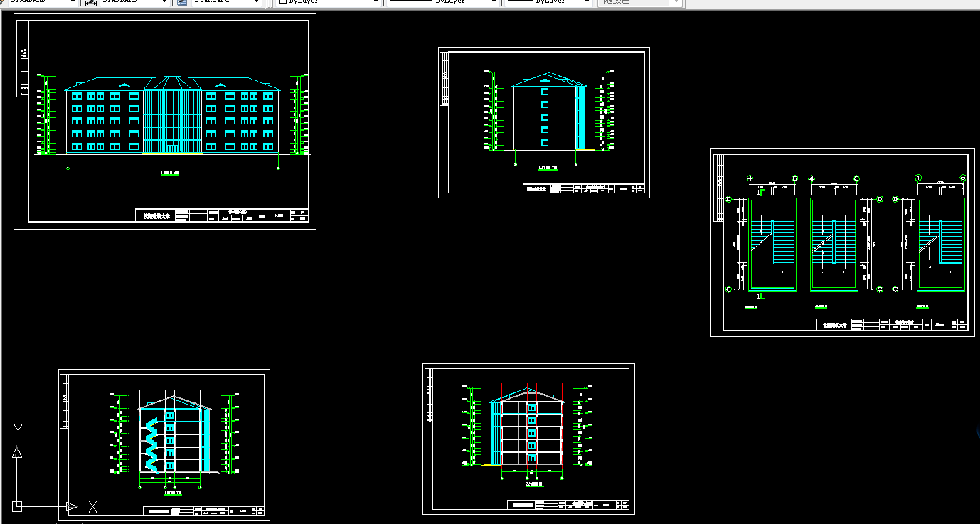Expand the text style dropdown
The height and width of the screenshot is (524, 980).
pyautogui.click(x=71, y=2)
